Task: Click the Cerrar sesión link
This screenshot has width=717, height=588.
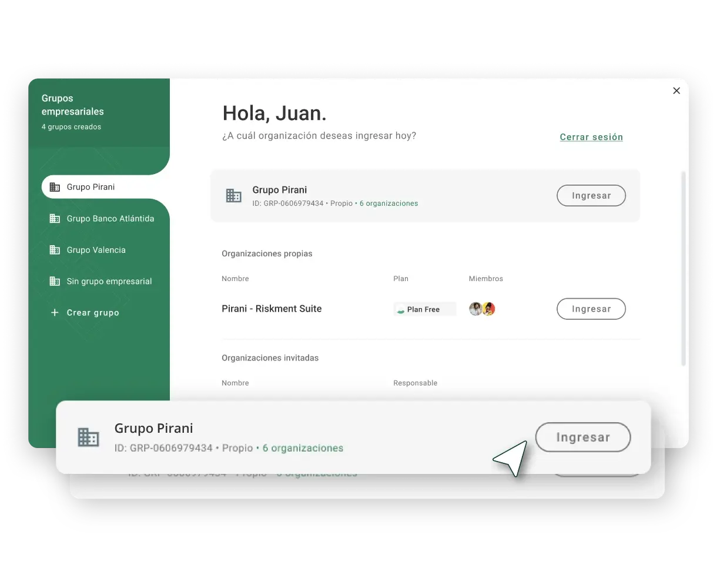Action: pyautogui.click(x=591, y=137)
